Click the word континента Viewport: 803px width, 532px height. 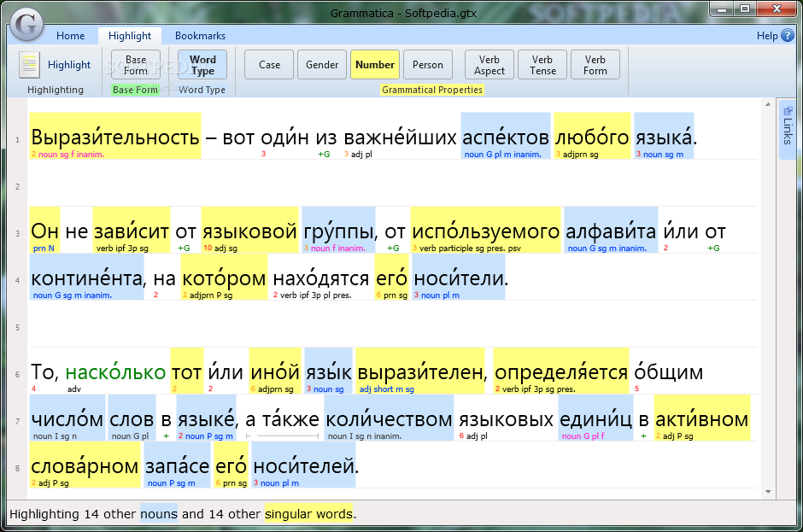[86, 278]
